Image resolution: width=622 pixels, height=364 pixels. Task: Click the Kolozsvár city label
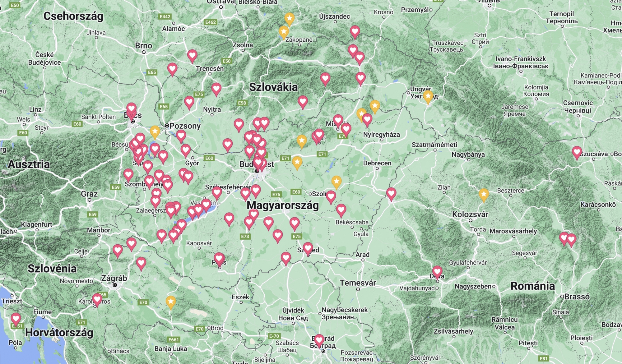(470, 214)
